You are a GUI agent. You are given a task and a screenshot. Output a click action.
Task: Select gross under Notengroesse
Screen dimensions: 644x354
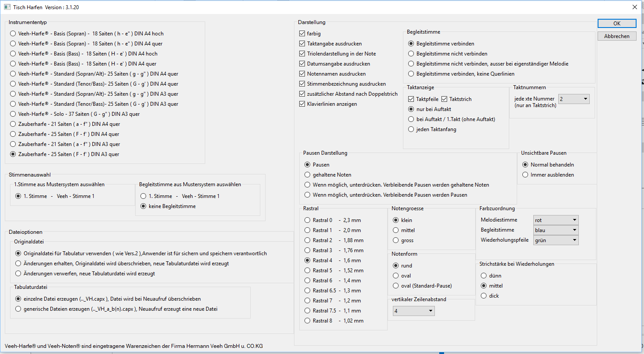coord(396,240)
